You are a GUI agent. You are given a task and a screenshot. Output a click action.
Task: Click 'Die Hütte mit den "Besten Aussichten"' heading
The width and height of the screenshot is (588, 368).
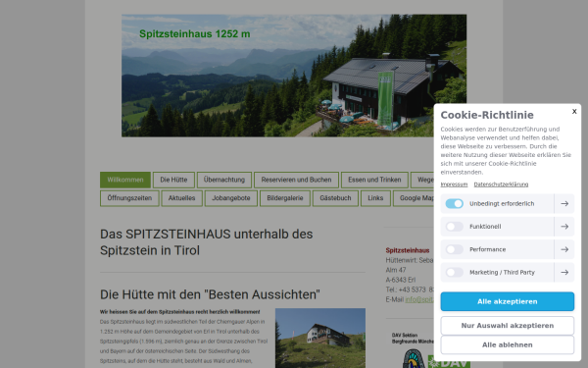click(210, 294)
